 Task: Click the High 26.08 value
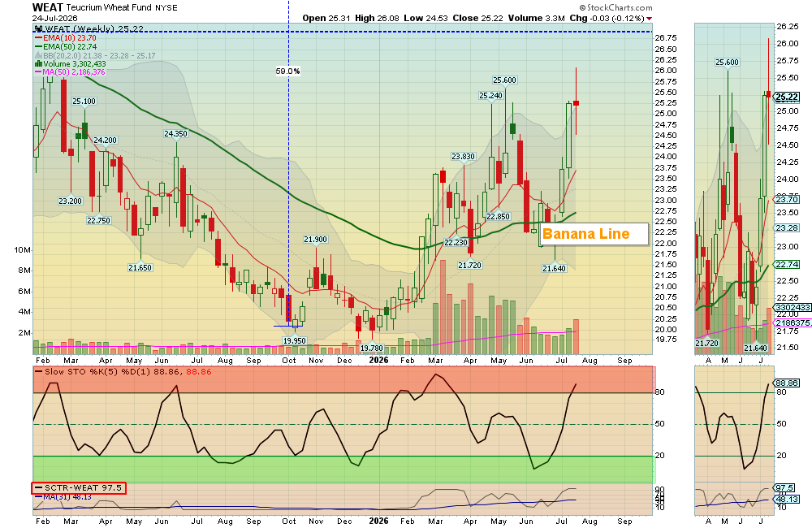pyautogui.click(x=377, y=18)
